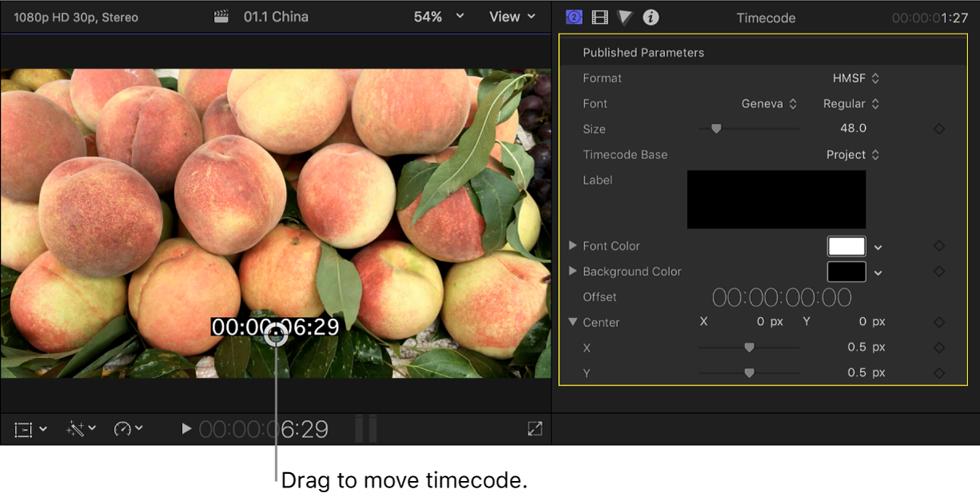Open the Timecode Base Project dropdown
The width and height of the screenshot is (980, 497).
(852, 154)
